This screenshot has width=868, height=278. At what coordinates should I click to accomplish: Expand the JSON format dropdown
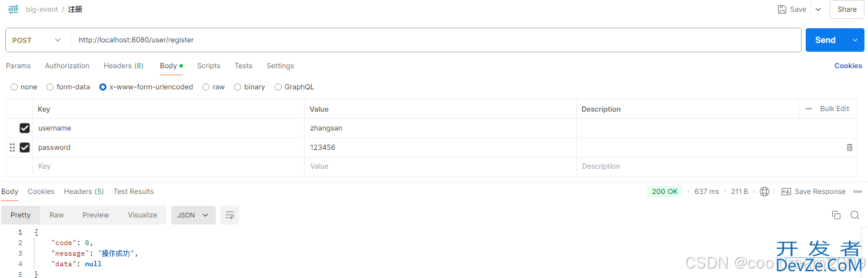click(x=193, y=215)
